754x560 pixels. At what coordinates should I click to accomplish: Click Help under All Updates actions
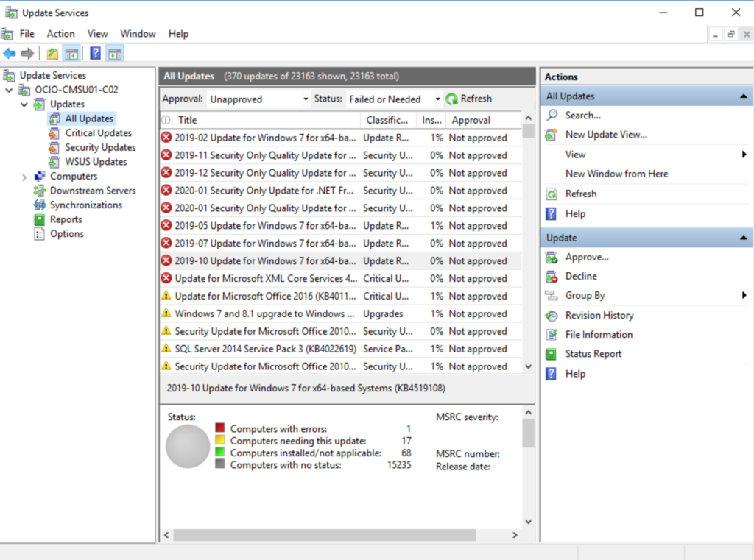click(575, 214)
